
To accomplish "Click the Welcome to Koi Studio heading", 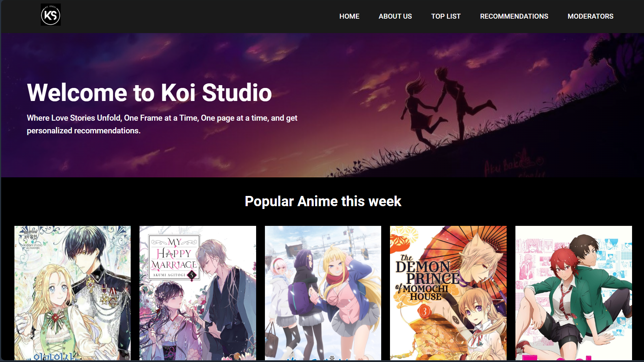I will [x=149, y=93].
